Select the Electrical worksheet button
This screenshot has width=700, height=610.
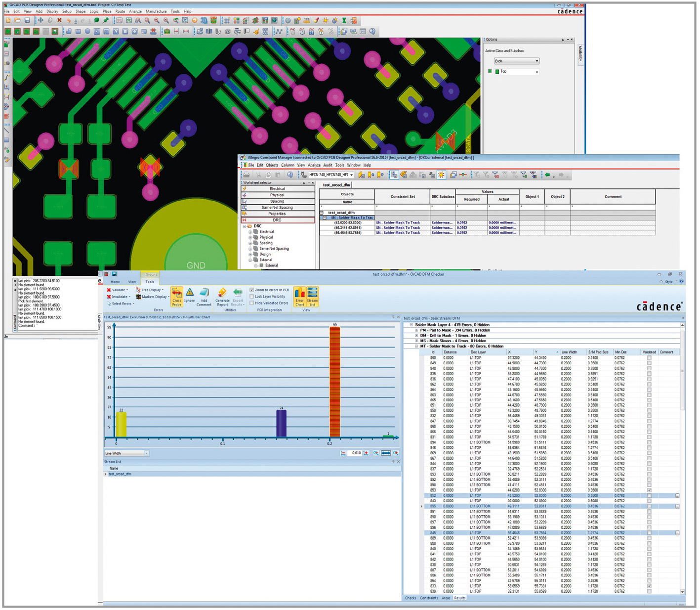277,189
